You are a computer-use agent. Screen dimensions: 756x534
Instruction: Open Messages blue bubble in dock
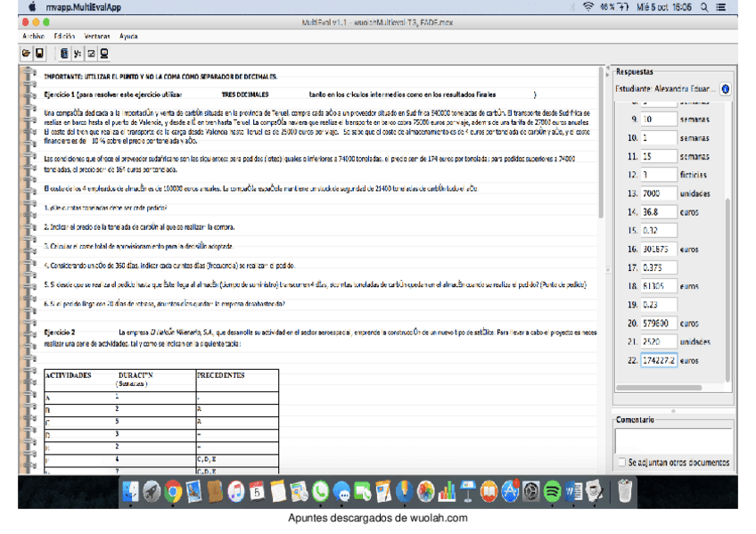click(341, 492)
